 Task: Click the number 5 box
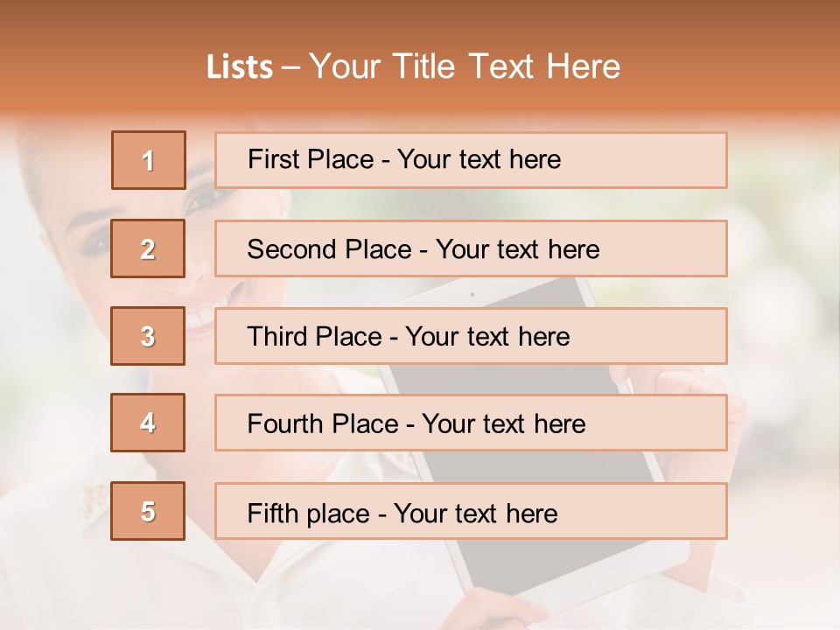click(148, 511)
